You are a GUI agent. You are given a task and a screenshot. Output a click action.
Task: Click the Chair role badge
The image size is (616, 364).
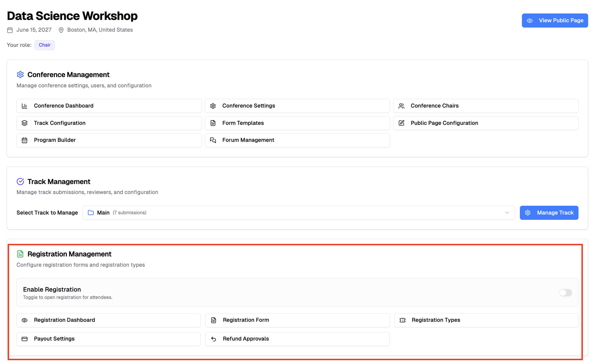pyautogui.click(x=45, y=45)
